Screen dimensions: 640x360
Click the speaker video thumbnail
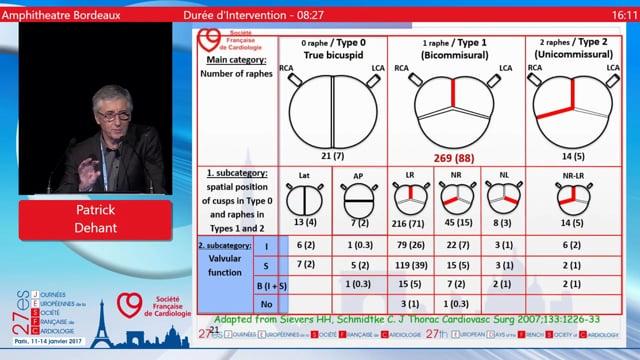(x=96, y=108)
